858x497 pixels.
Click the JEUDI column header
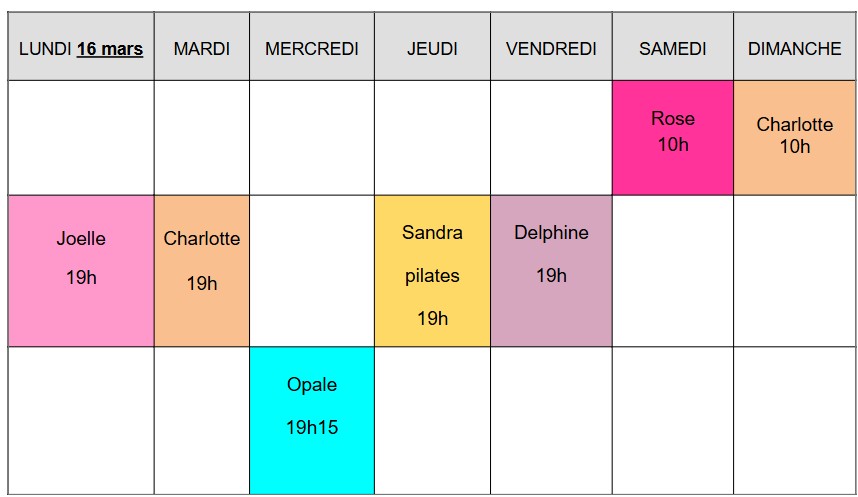[x=432, y=47]
